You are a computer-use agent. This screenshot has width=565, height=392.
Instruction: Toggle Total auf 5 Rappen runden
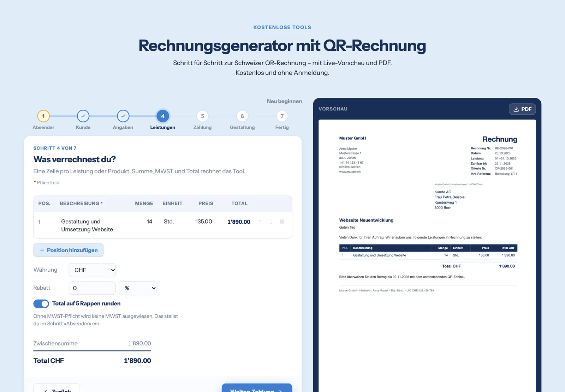pyautogui.click(x=41, y=304)
